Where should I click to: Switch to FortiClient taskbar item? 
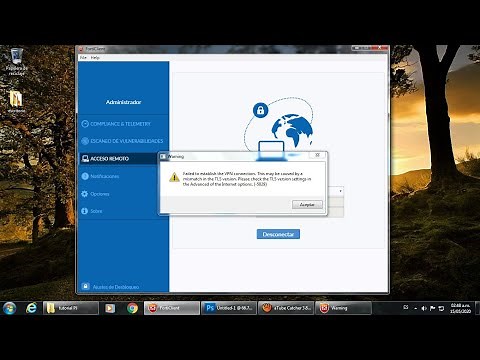172,308
